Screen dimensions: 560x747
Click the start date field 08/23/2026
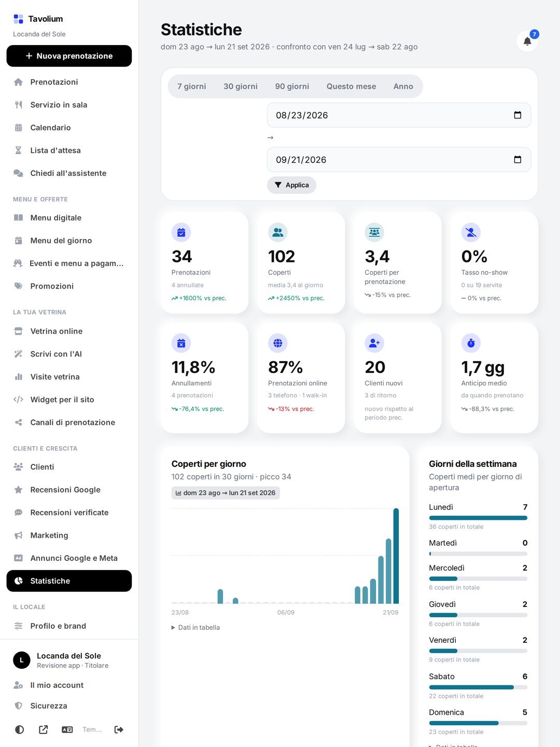pos(399,115)
